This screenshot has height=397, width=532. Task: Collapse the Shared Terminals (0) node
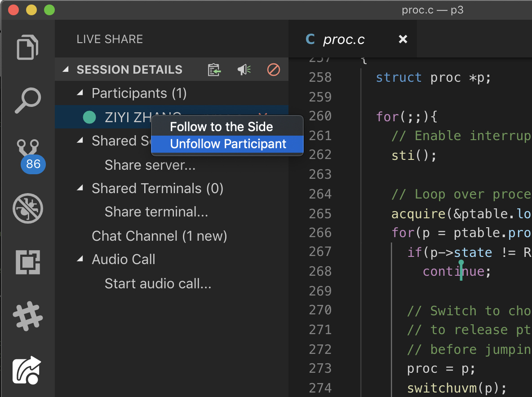coord(80,188)
